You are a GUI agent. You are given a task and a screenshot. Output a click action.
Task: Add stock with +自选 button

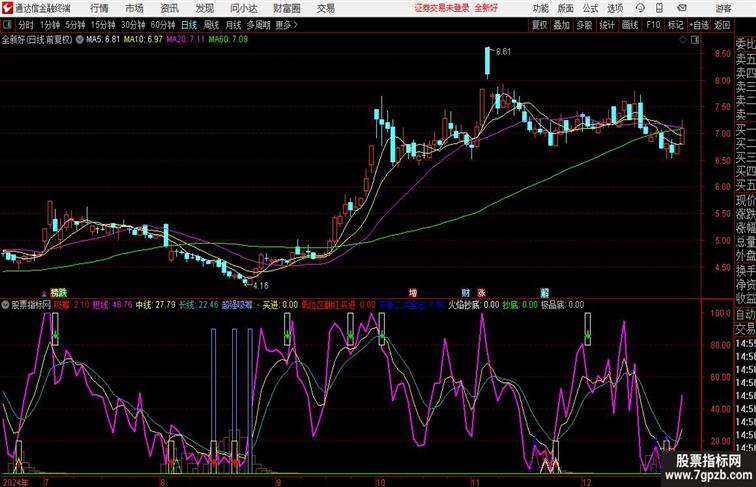click(x=699, y=25)
